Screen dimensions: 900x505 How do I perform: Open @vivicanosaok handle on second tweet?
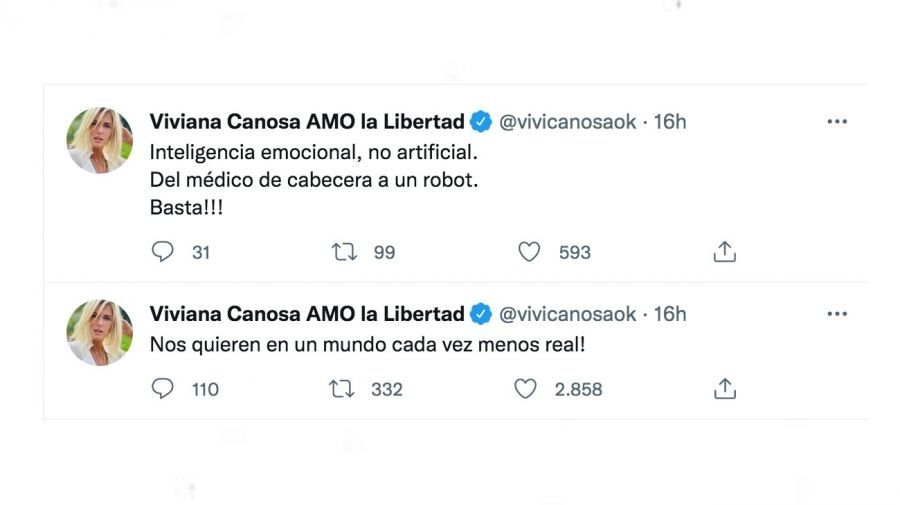coord(567,314)
